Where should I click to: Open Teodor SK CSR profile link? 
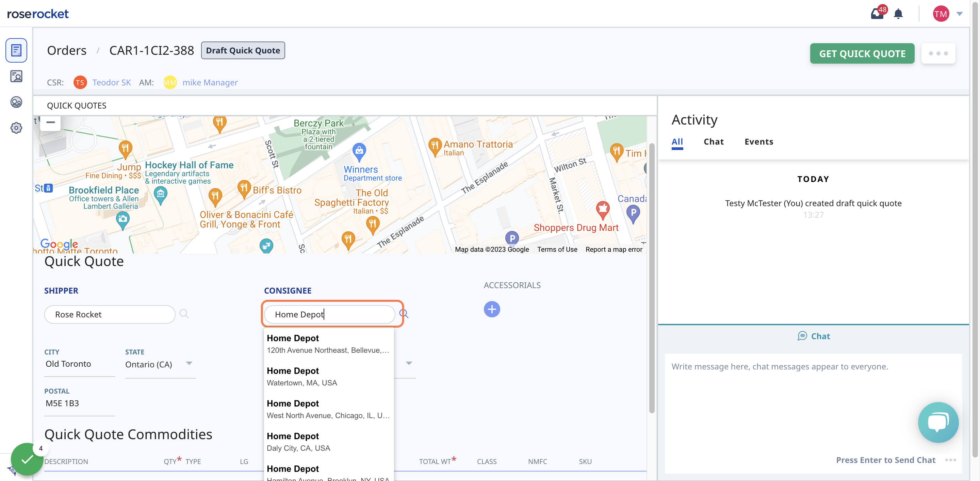point(112,82)
